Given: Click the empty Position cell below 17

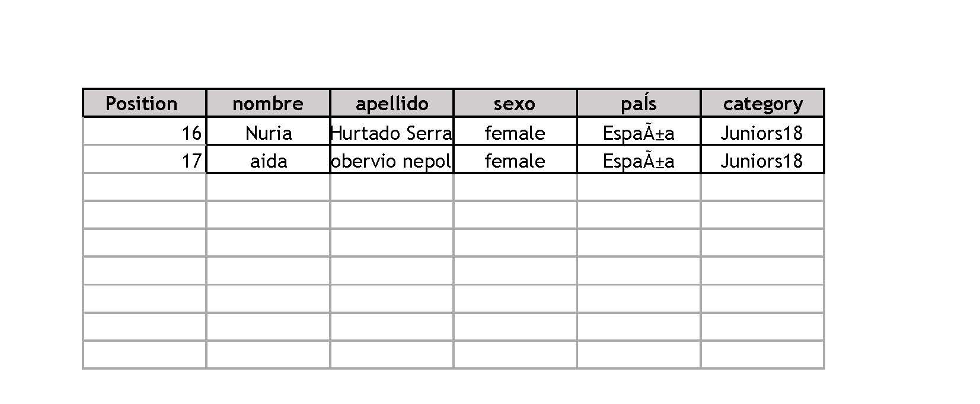Looking at the screenshot, I should (x=145, y=187).
